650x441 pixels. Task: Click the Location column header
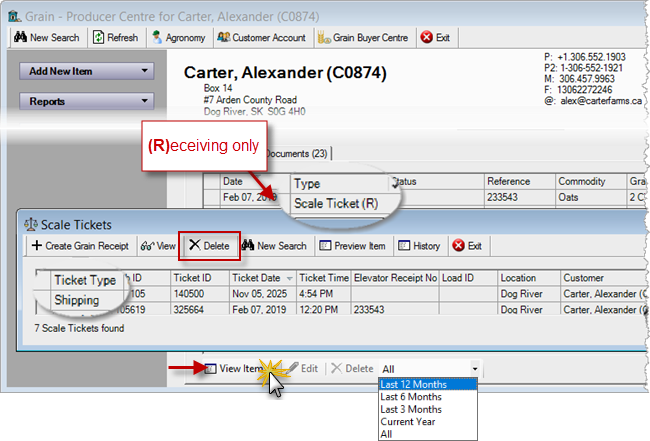(x=529, y=278)
